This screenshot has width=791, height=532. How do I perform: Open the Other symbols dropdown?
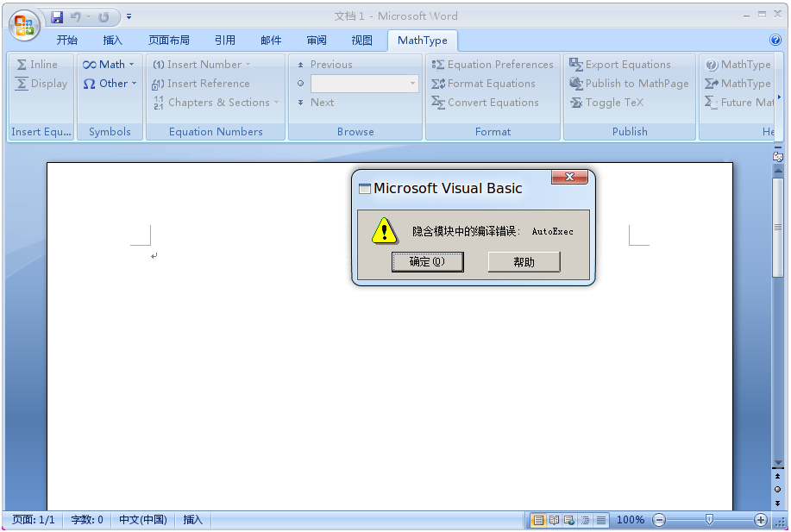[x=110, y=83]
